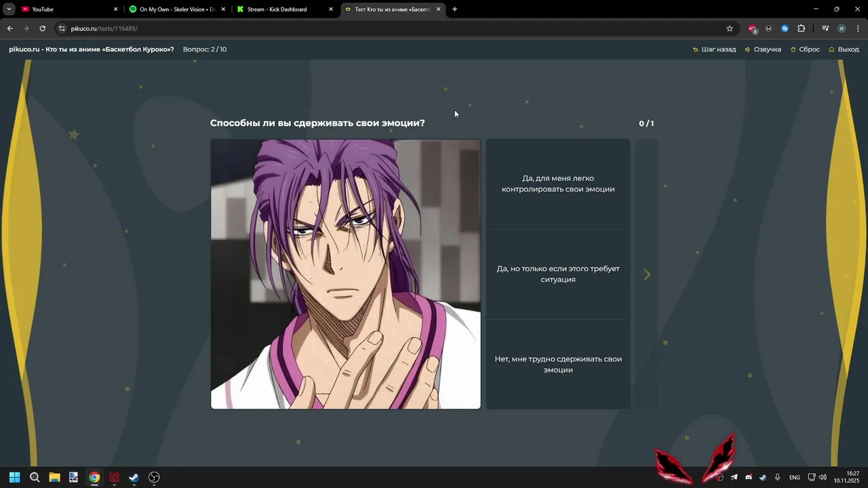
Task: Open Steam from the taskbar
Action: coord(134,477)
